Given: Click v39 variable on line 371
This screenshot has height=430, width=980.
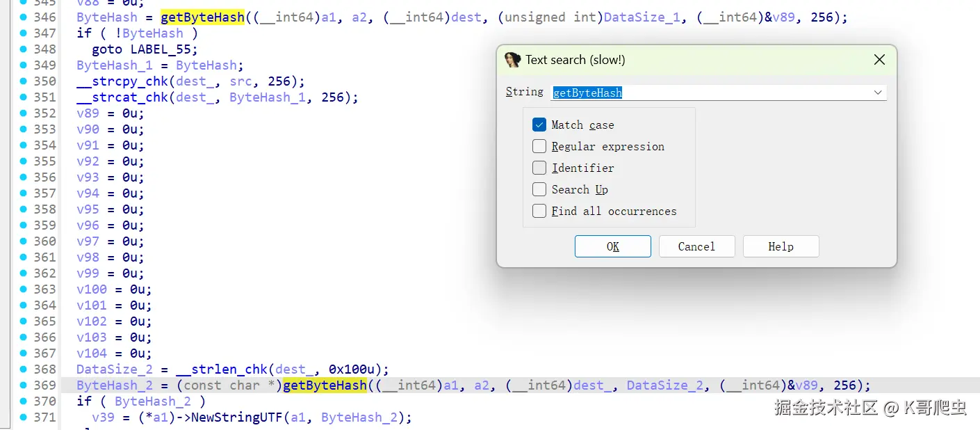Looking at the screenshot, I should coord(103,417).
